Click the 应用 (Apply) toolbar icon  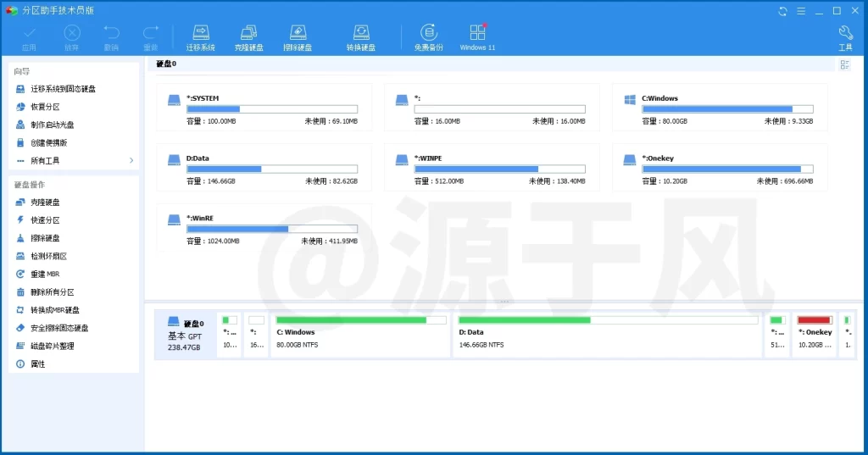30,38
